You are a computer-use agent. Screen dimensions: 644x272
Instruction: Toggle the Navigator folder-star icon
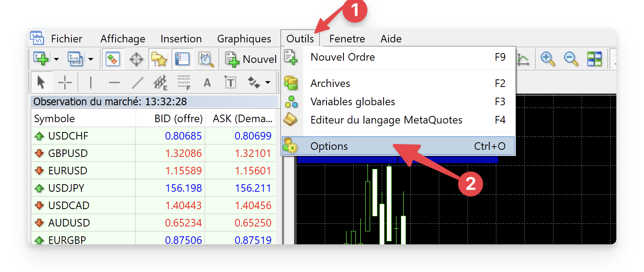pos(159,59)
